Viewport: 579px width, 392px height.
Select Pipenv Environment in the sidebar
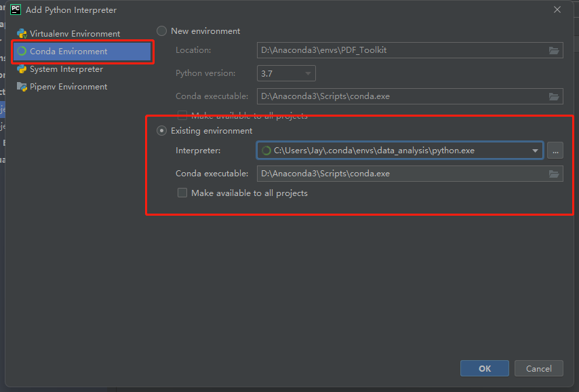click(62, 87)
